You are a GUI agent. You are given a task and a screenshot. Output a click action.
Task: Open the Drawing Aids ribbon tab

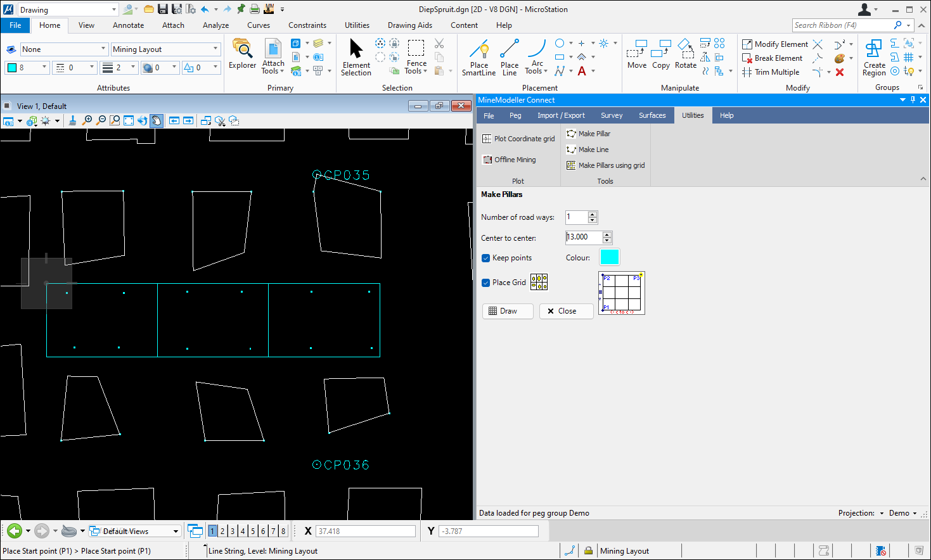pyautogui.click(x=409, y=25)
